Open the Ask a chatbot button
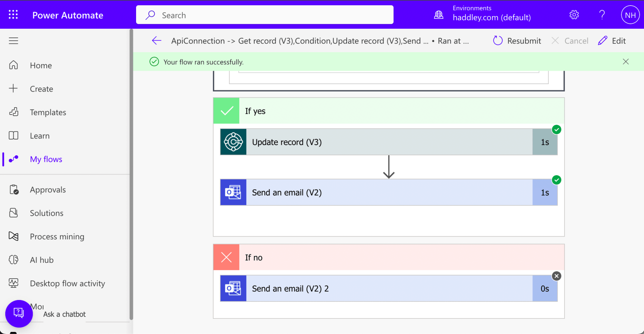 tap(19, 313)
